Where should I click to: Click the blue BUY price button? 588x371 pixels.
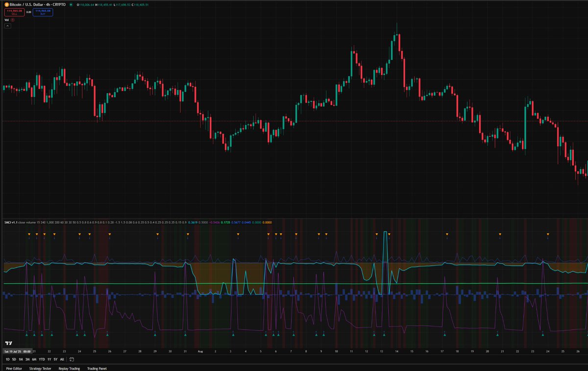click(x=43, y=12)
